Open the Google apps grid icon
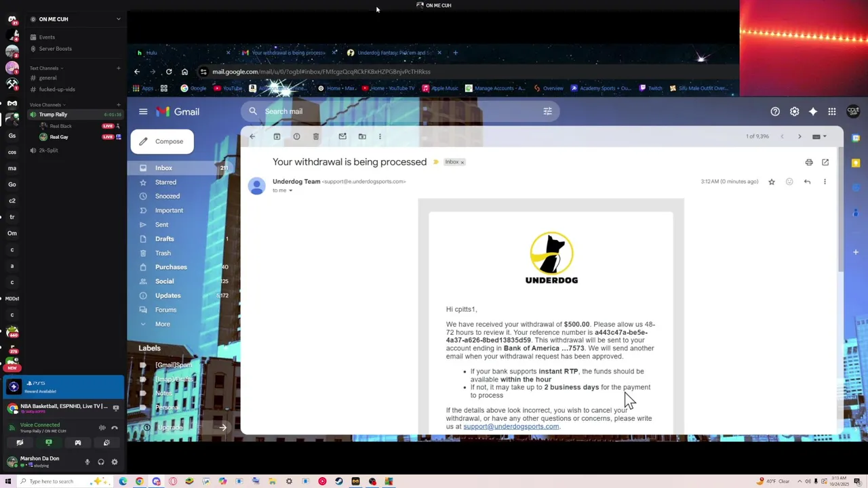Image resolution: width=868 pixels, height=488 pixels. [832, 112]
